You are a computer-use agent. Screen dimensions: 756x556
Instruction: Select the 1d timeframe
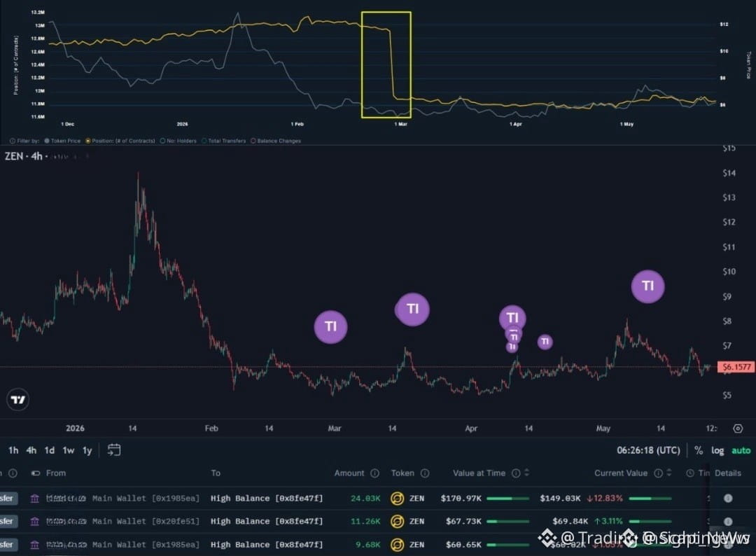[49, 450]
